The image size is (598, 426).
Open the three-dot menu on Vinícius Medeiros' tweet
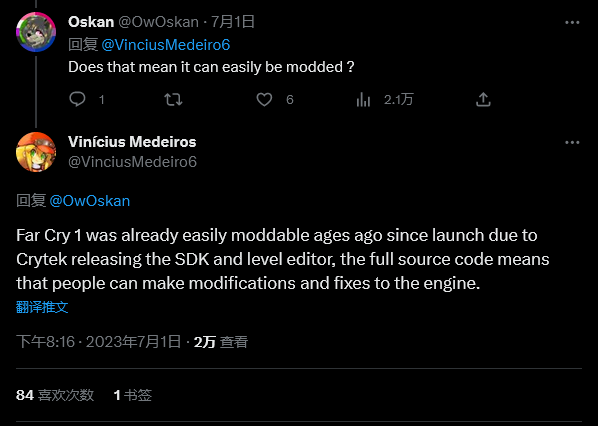click(572, 143)
